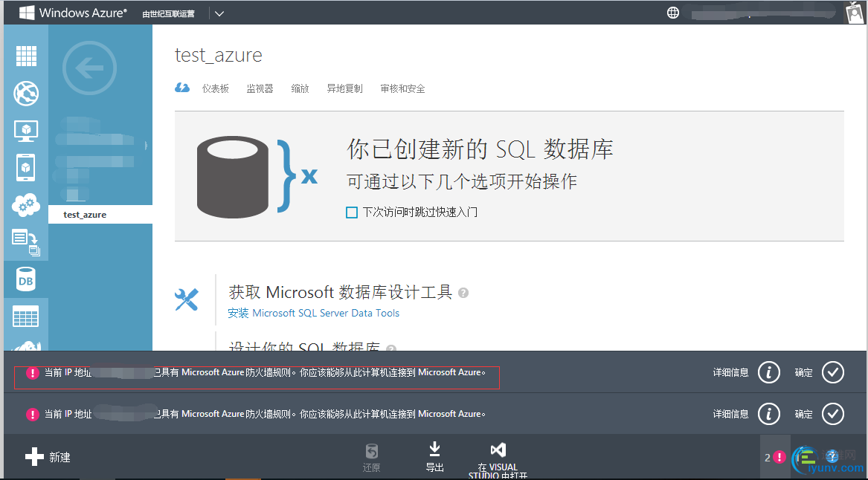Click 确定 label on first notification

[804, 373]
